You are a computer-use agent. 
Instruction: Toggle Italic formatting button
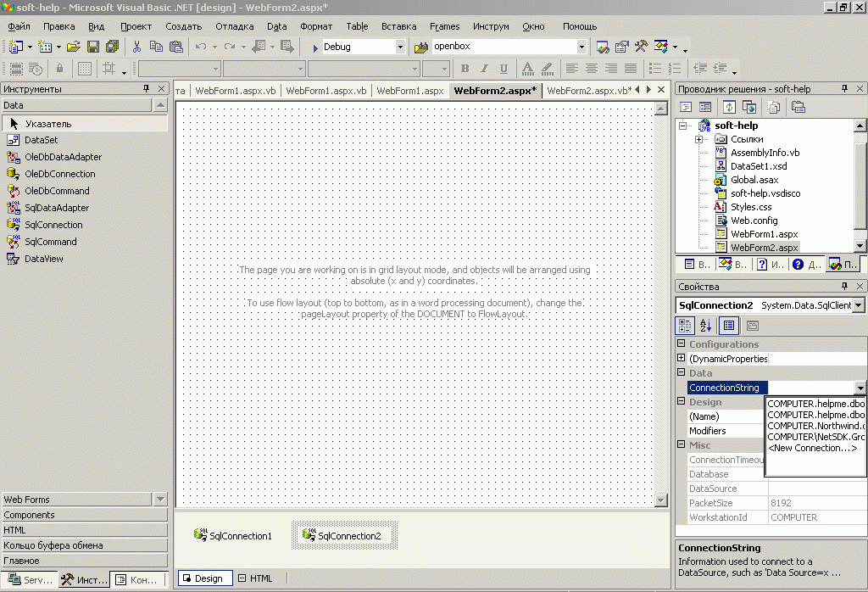484,68
